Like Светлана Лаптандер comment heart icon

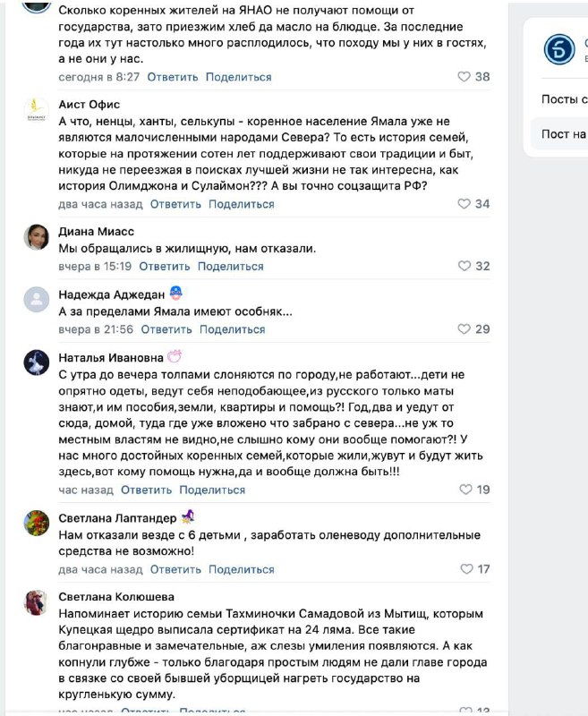[466, 569]
